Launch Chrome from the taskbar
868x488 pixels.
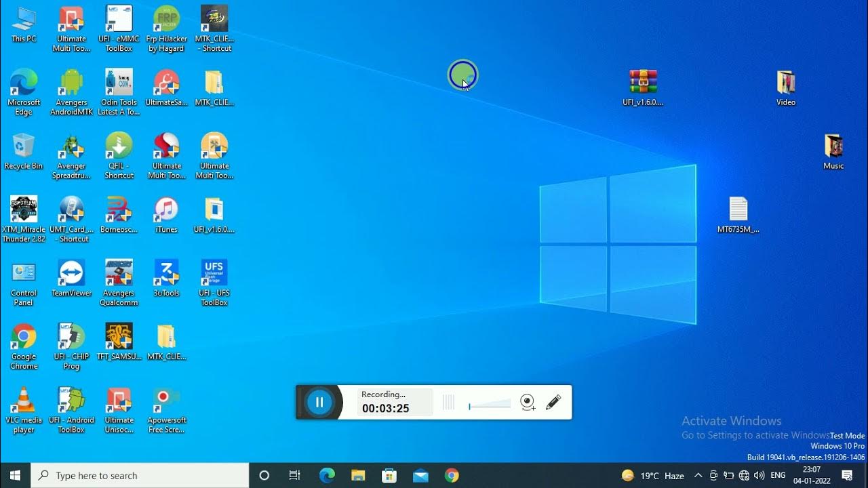[x=452, y=475]
